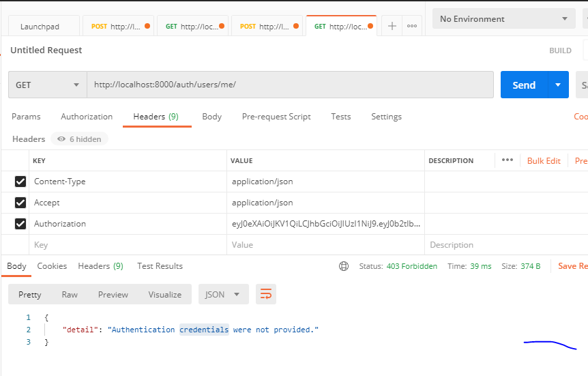Click the highlighted word credentials in response

click(x=204, y=330)
